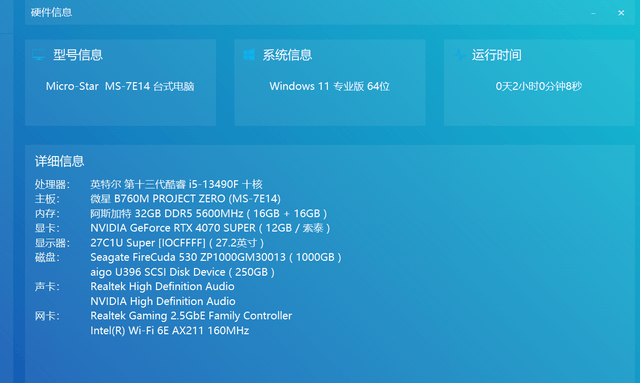Click the Windows logo icon beside 系统信息
This screenshot has width=640, height=383.
tap(249, 55)
